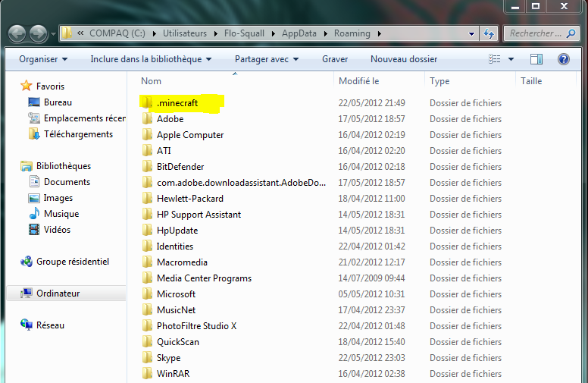Expand the arrow after Roaming breadcrumb
The width and height of the screenshot is (588, 383).
click(x=380, y=34)
